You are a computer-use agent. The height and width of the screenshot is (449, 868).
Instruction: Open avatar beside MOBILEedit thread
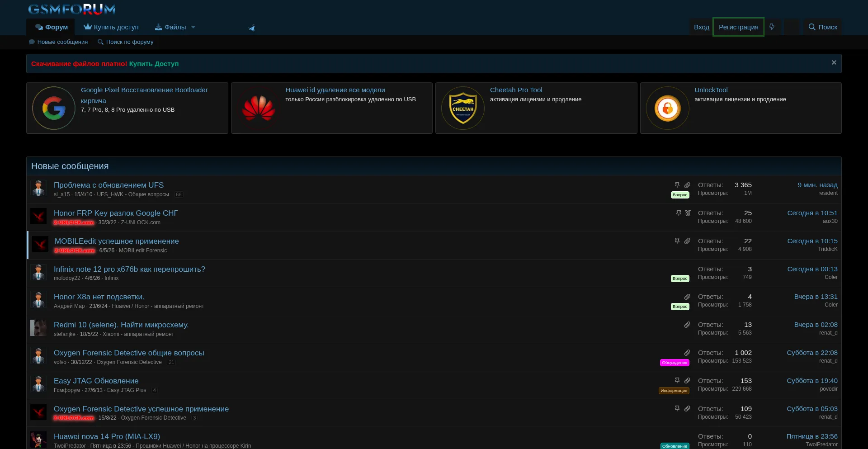click(40, 244)
